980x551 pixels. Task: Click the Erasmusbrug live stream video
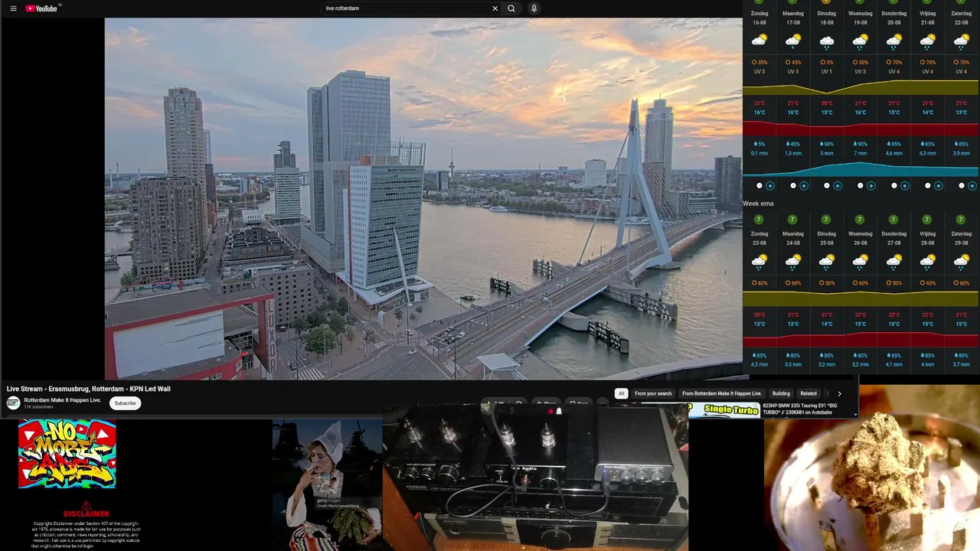pos(423,199)
